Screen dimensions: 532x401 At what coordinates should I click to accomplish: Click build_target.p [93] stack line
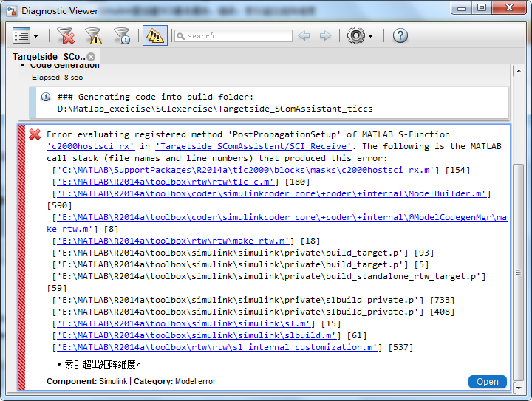pyautogui.click(x=243, y=253)
